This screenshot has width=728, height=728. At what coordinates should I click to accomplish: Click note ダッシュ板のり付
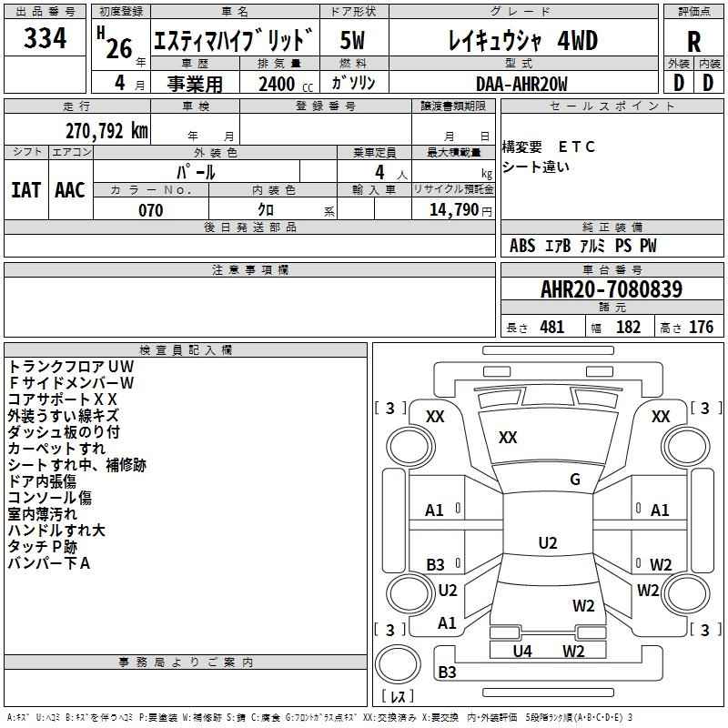(x=64, y=431)
